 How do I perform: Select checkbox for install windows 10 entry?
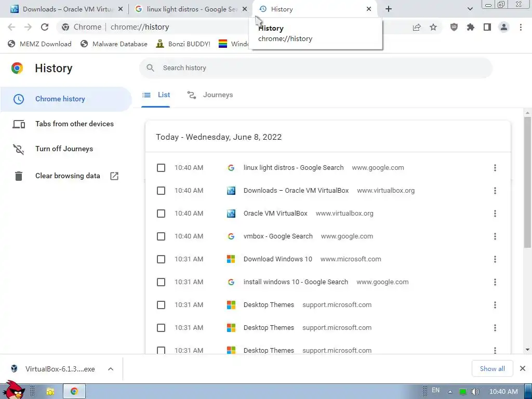pyautogui.click(x=161, y=282)
